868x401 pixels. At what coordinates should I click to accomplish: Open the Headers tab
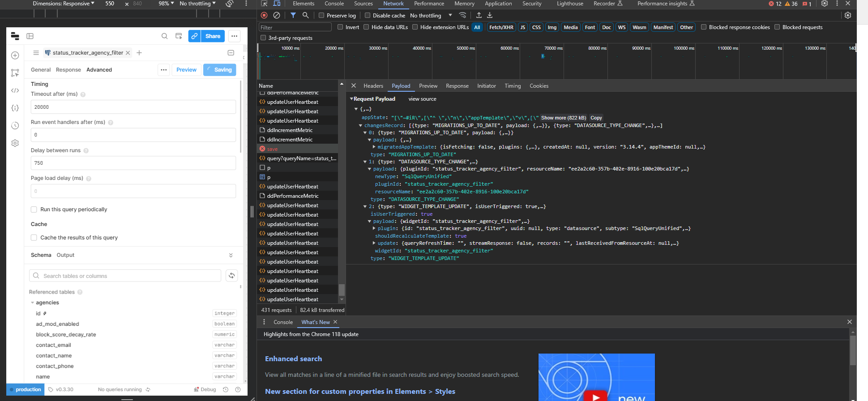tap(373, 86)
